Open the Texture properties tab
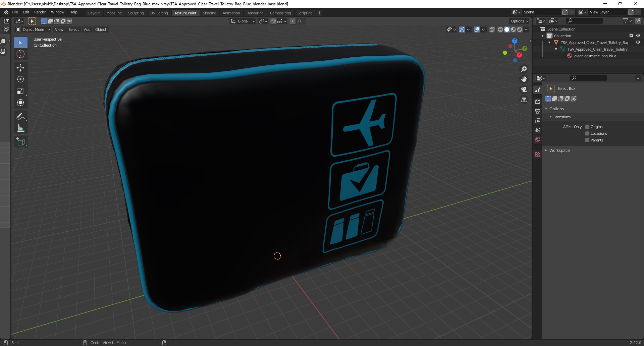Image resolution: width=644 pixels, height=346 pixels. point(538,154)
